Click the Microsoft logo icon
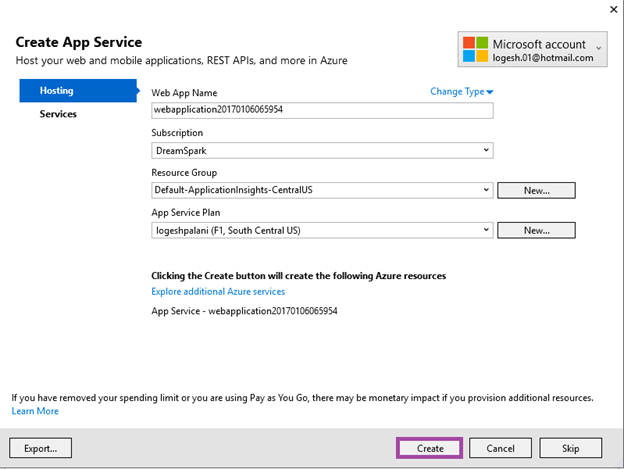Viewport: 624px width, 469px height. tap(474, 50)
